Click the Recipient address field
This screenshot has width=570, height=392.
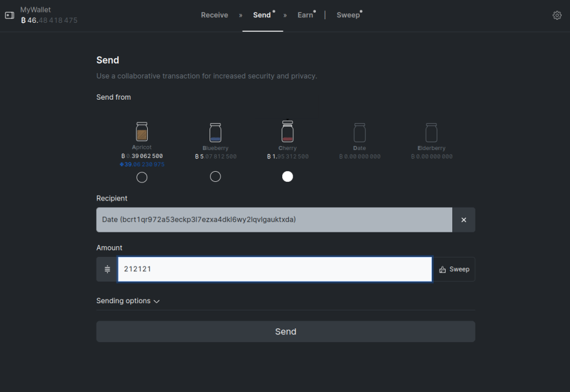pyautogui.click(x=274, y=220)
